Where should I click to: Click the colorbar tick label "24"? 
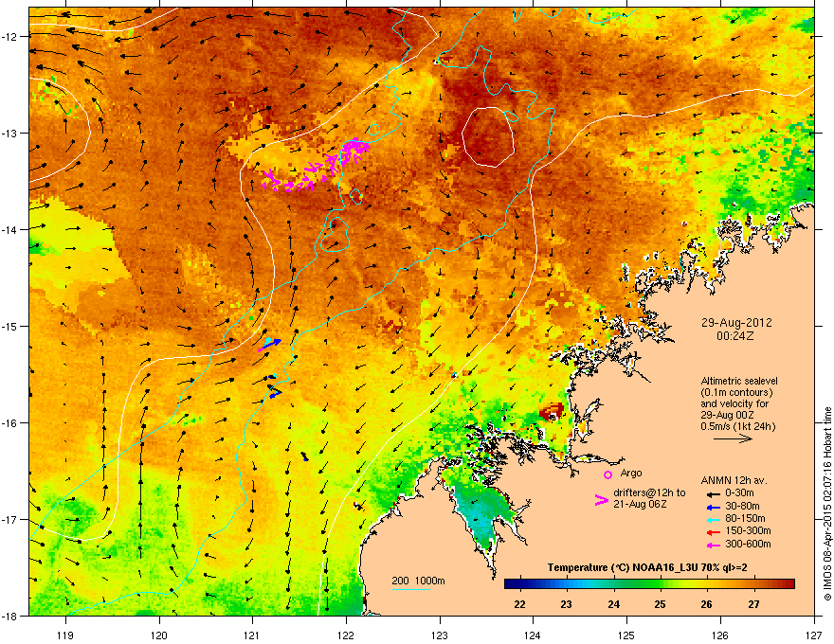[x=614, y=604]
